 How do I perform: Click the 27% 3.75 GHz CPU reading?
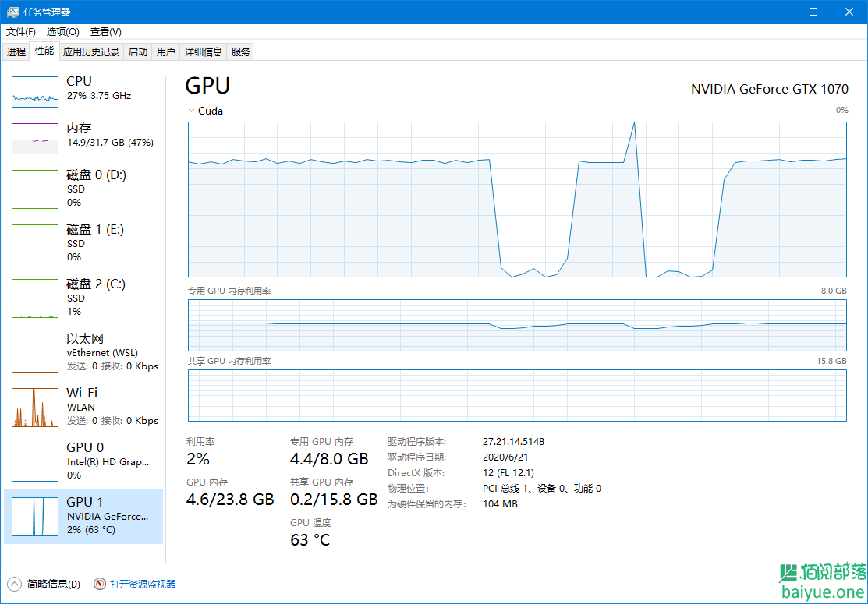point(98,96)
